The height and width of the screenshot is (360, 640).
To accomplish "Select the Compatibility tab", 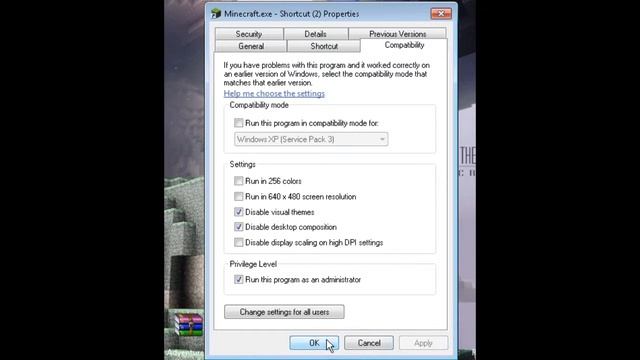I will (404, 45).
